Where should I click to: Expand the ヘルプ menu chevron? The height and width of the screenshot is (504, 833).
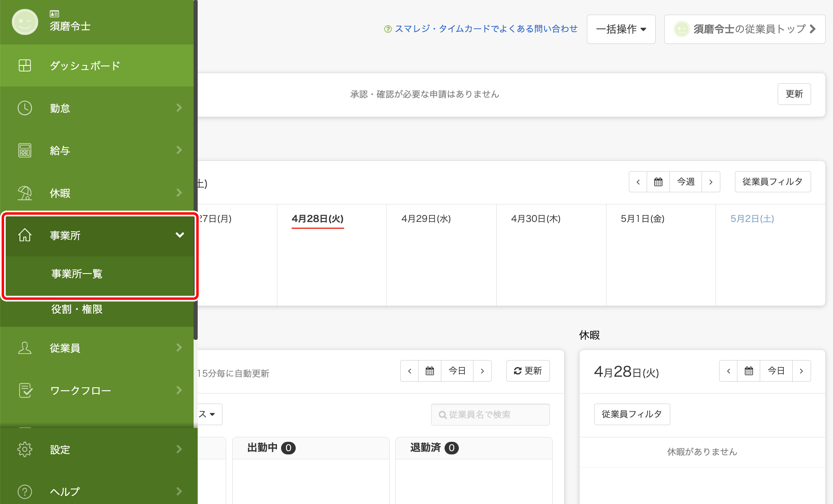coord(179,491)
